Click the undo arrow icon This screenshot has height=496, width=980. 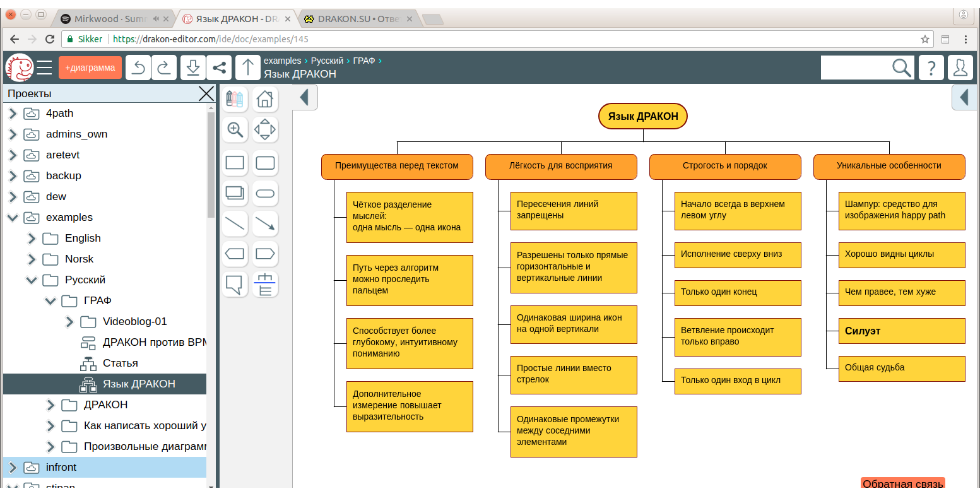[x=138, y=68]
